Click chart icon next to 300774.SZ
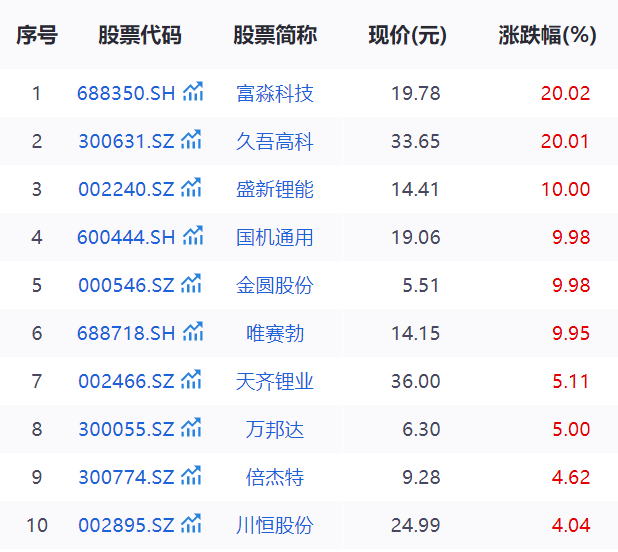The image size is (618, 552). [192, 477]
